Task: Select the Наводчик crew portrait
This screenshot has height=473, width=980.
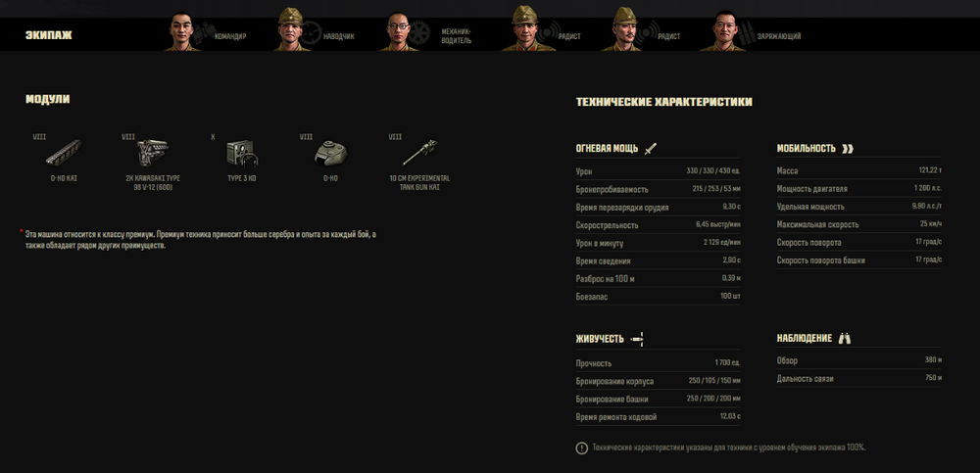Action: pos(291,29)
